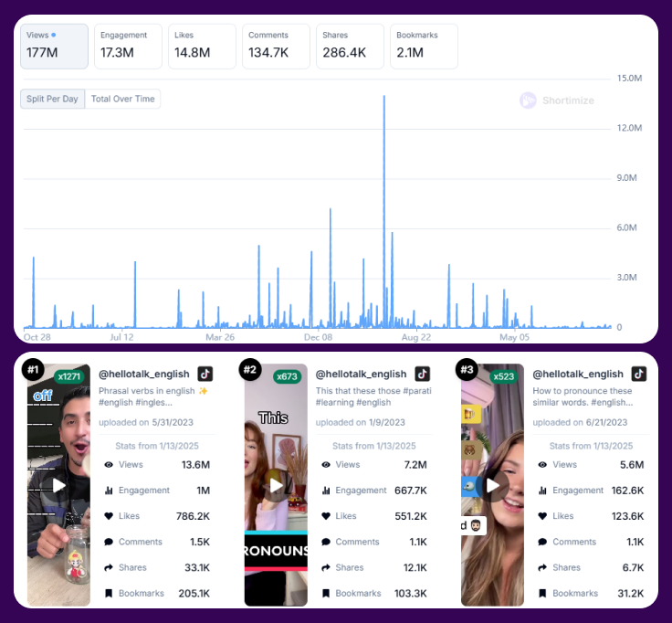The width and height of the screenshot is (672, 623).
Task: Play the #3 pronunciation video
Action: pos(492,485)
